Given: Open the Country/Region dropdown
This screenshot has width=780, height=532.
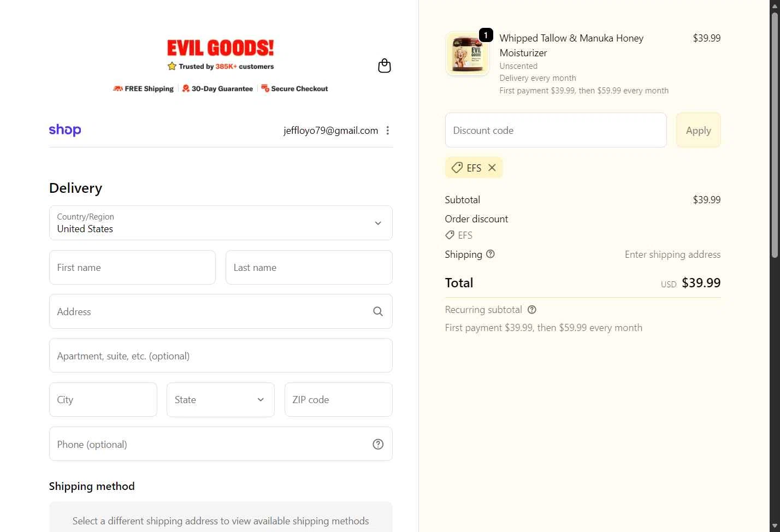Looking at the screenshot, I should 221,223.
